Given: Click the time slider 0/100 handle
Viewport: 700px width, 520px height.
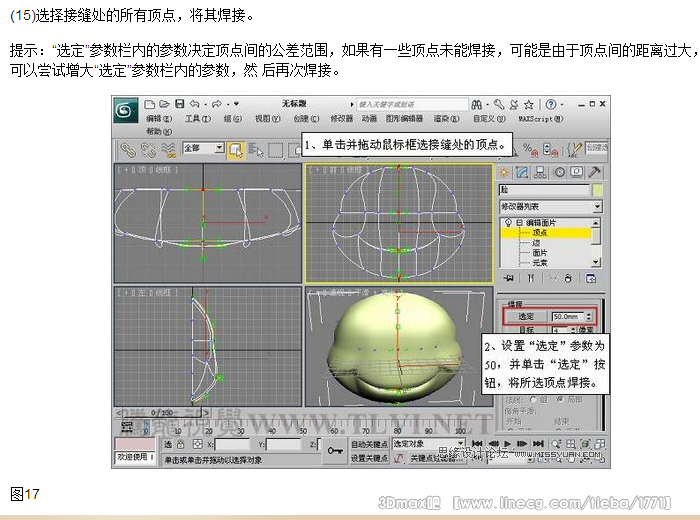Looking at the screenshot, I should [162, 413].
